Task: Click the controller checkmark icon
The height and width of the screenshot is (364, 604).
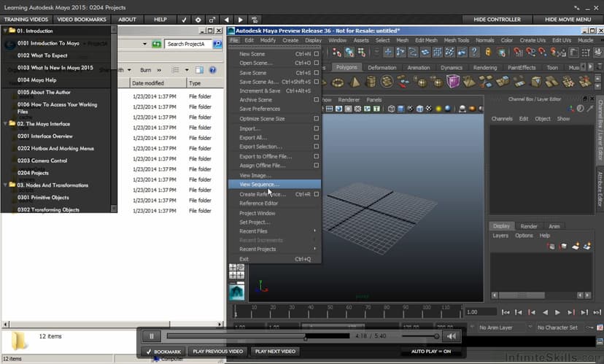Action: tap(184, 20)
